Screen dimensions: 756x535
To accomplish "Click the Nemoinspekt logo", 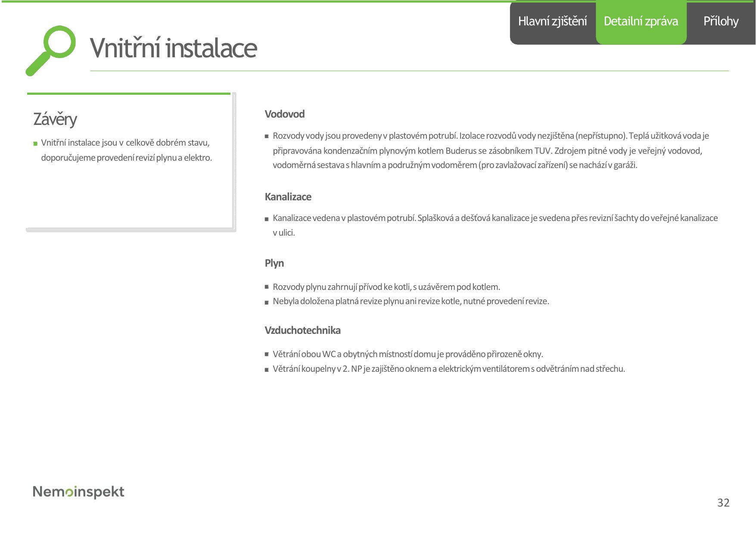I will 78,492.
